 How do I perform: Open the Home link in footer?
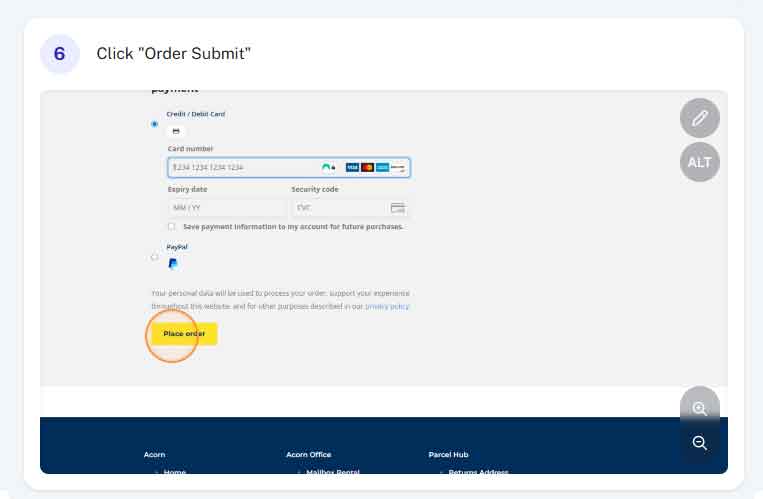coord(175,472)
